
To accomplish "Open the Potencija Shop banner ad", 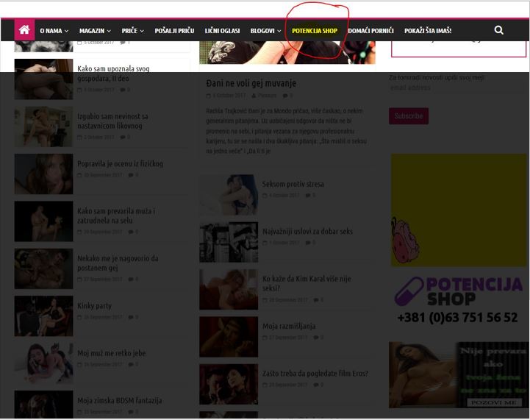I will (458, 300).
